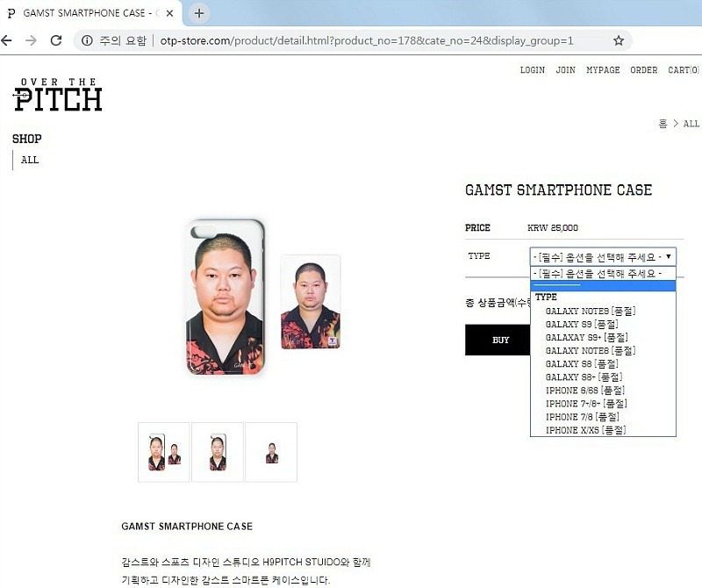Select GALAXAY S9+ option

pyautogui.click(x=603, y=337)
